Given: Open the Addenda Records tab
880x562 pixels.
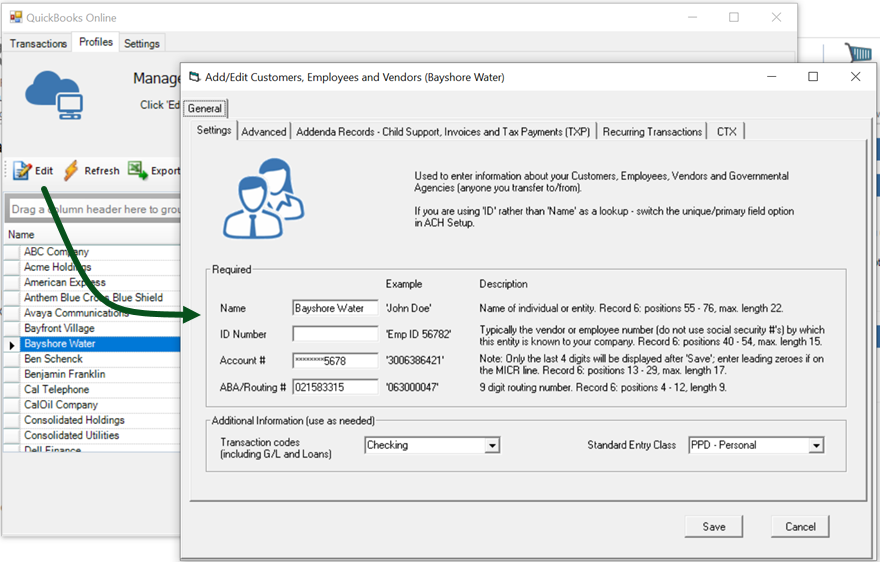Looking at the screenshot, I should (x=443, y=131).
